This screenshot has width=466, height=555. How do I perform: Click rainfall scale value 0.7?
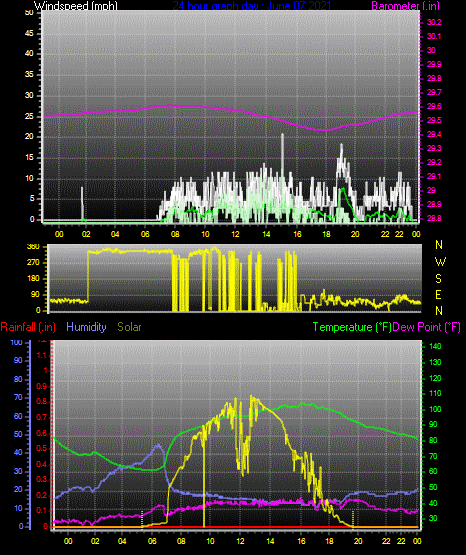click(x=42, y=417)
